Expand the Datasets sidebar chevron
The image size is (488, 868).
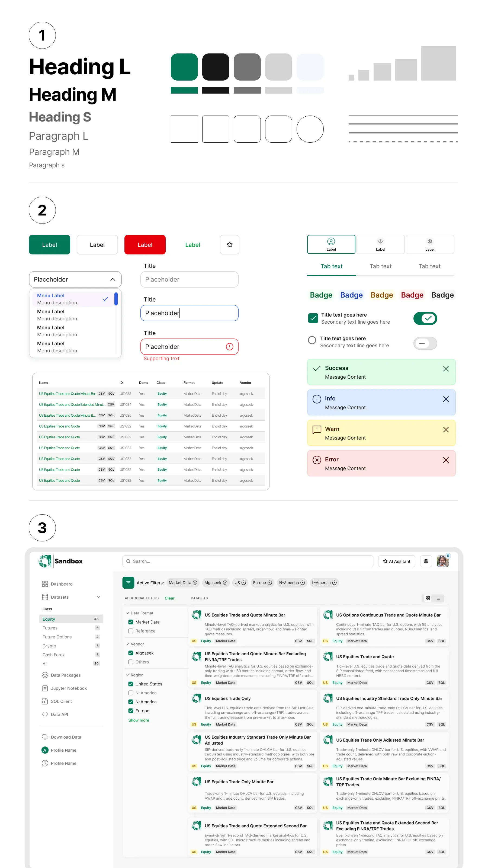[x=99, y=597]
